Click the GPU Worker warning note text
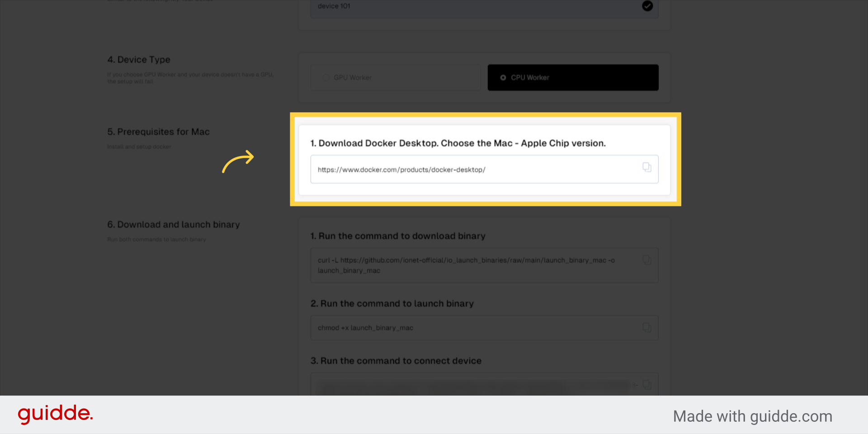Viewport: 868px width, 434px height. point(190,78)
